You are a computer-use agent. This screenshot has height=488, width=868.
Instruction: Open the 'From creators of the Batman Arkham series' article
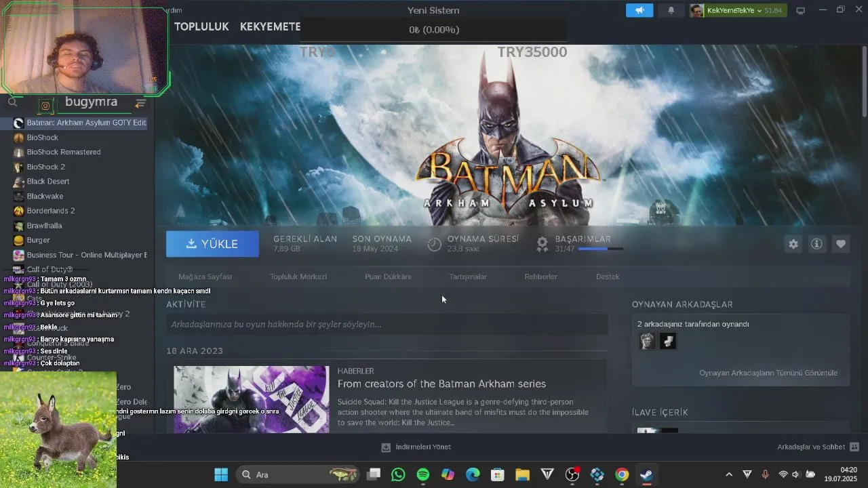coord(441,384)
